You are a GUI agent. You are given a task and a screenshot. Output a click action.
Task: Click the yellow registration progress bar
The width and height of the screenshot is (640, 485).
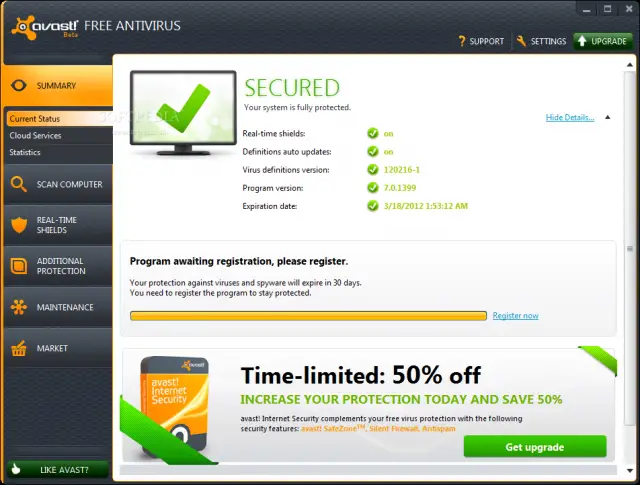tap(308, 316)
